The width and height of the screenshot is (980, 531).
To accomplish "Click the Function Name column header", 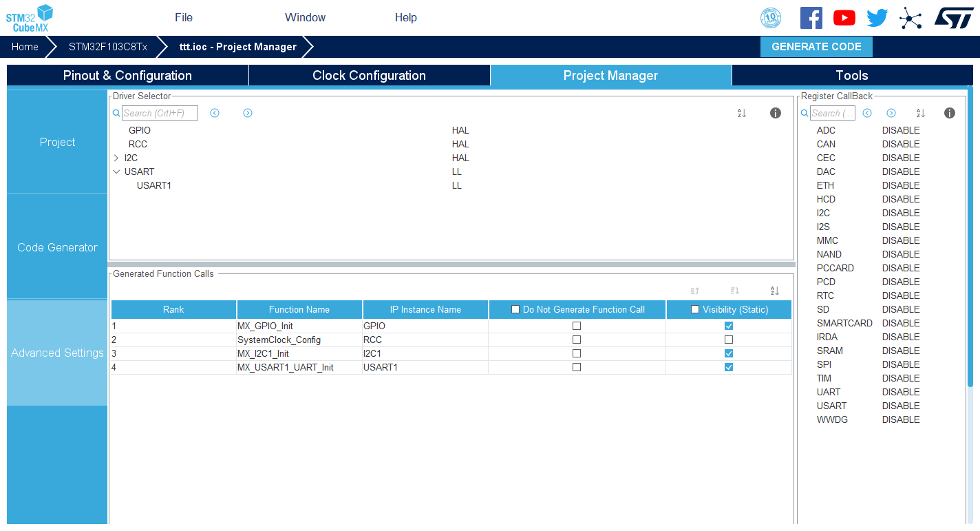I will [299, 309].
